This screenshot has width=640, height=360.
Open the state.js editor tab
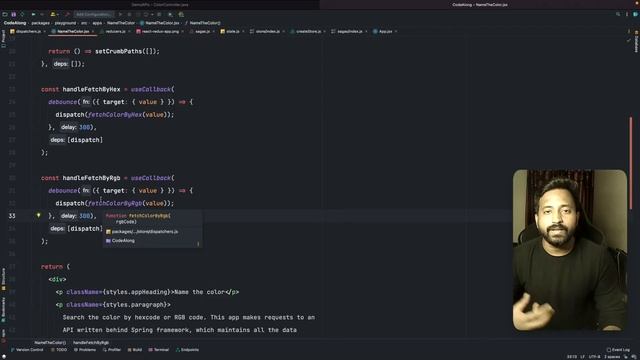coord(232,31)
